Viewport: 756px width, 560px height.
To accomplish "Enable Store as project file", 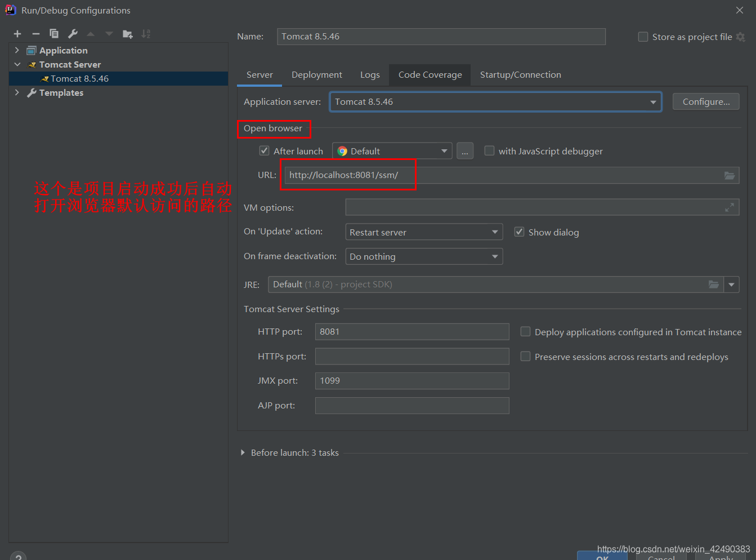I will [x=643, y=37].
